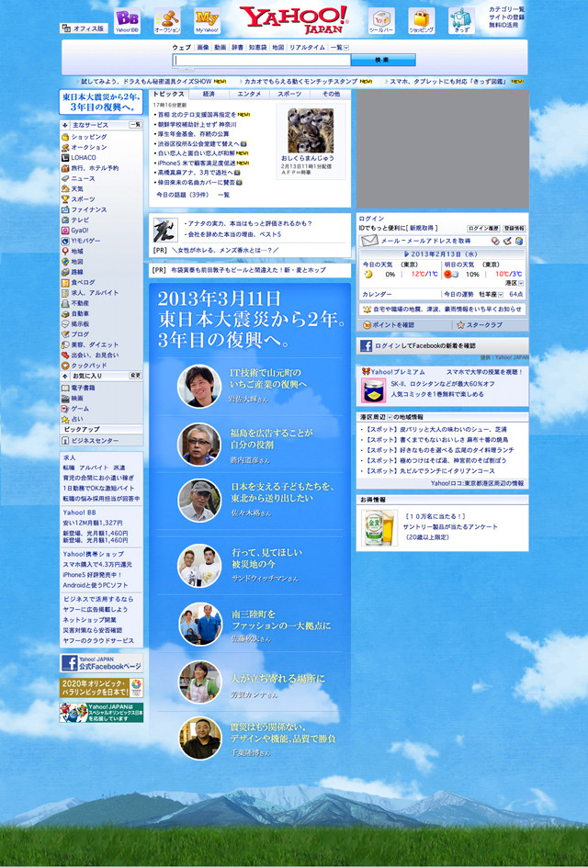Screen dimensions: 588x868
Task: Open the オークション gavel icon in header
Action: (167, 22)
